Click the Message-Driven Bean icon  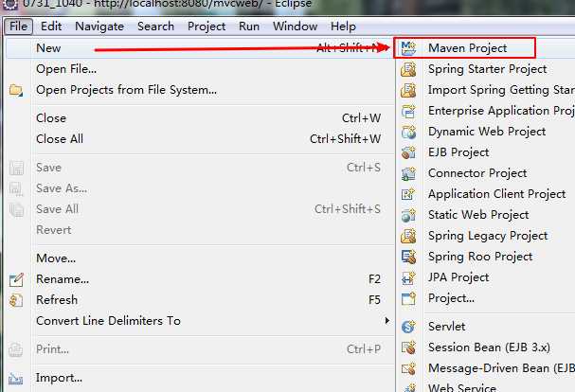tap(408, 368)
